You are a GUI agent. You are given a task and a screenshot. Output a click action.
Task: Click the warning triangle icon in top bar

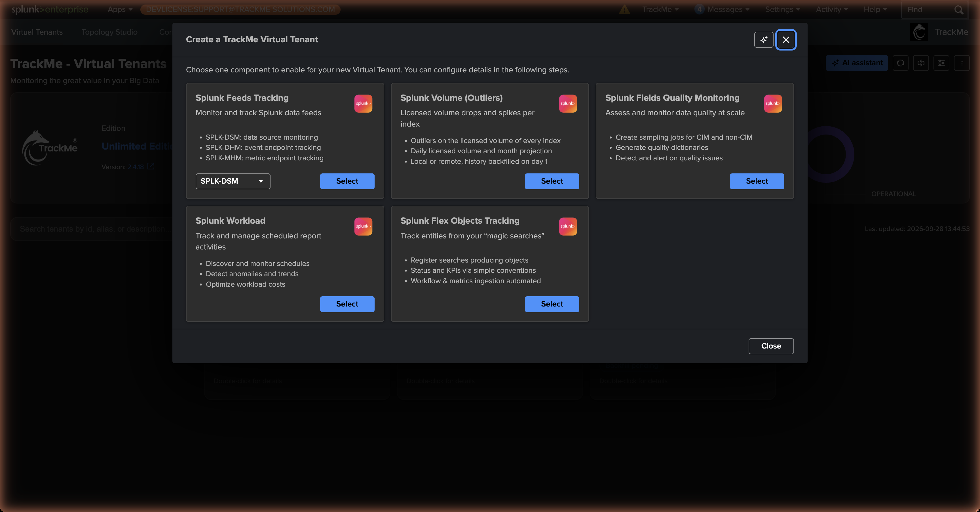coord(624,10)
